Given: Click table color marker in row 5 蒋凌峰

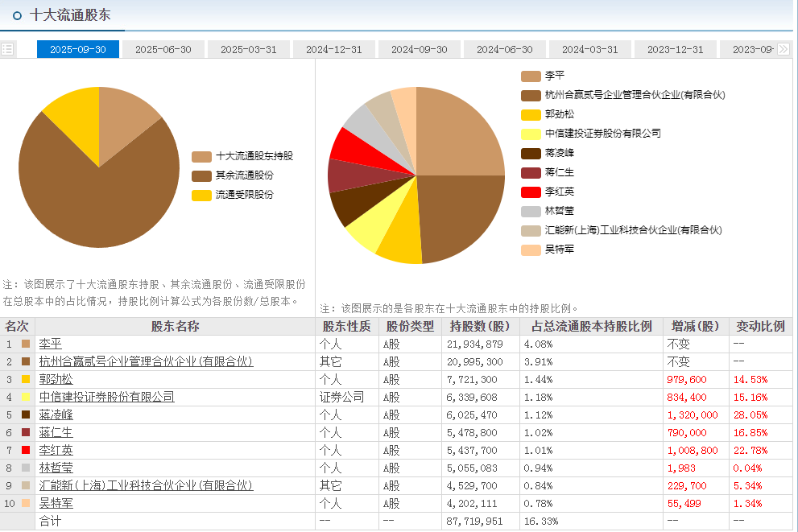Looking at the screenshot, I should (26, 414).
